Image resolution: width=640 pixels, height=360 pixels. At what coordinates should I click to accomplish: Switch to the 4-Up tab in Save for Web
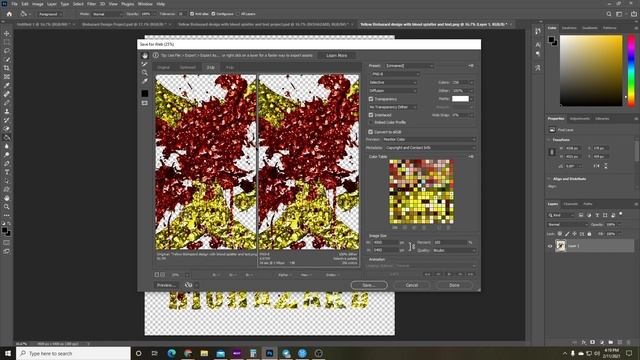pyautogui.click(x=230, y=67)
